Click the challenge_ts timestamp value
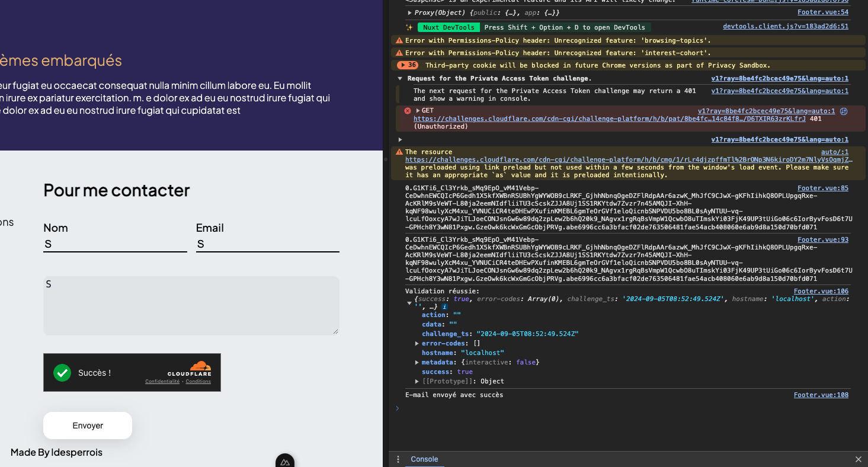Screen dimensions: 868x467 (527, 334)
